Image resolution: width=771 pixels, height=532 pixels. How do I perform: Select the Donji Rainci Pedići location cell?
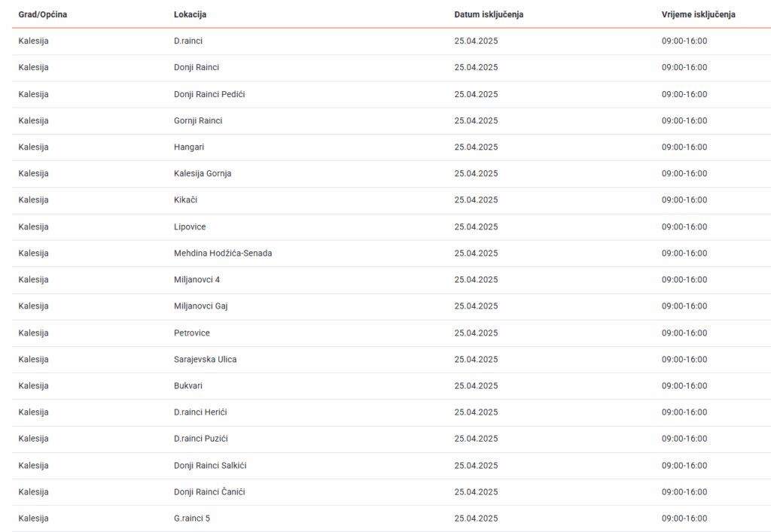[209, 94]
